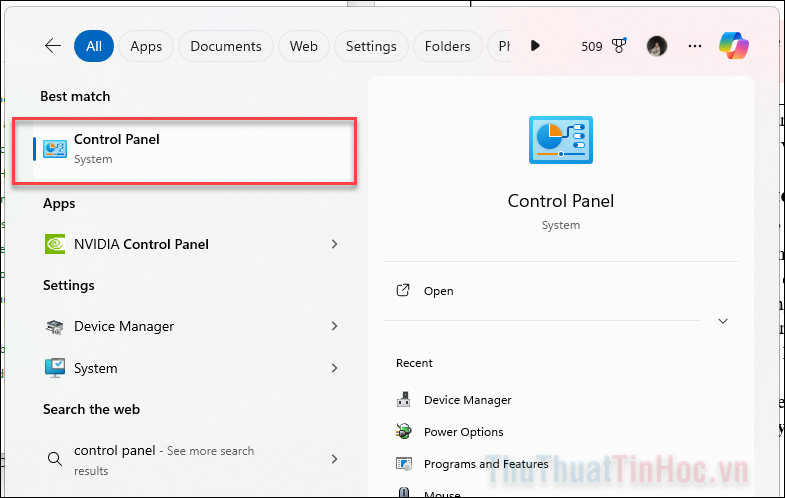Click the System monitor icon
This screenshot has height=498, width=785.
pyautogui.click(x=55, y=368)
